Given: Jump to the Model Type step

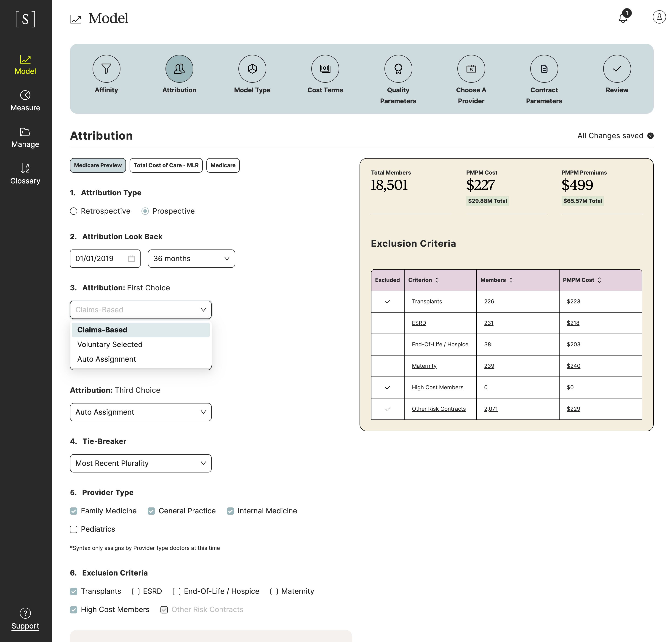Looking at the screenshot, I should tap(252, 69).
